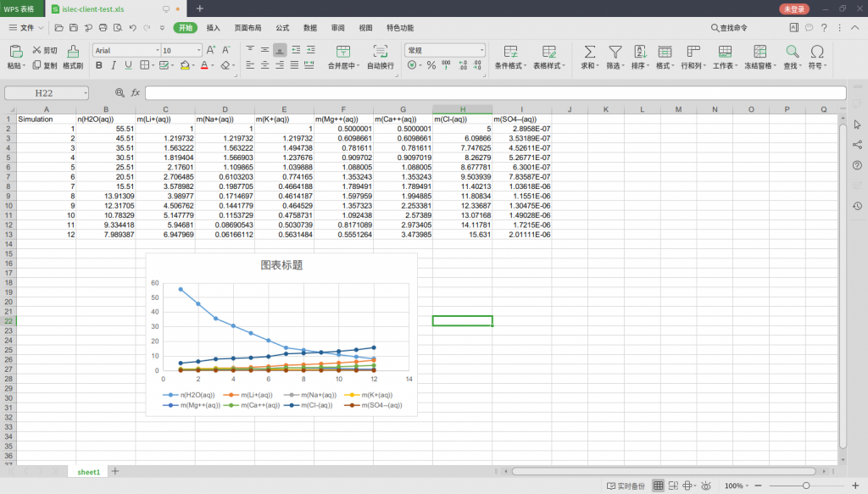Apply a filter with the 筛选 funnel
868x494 pixels.
pyautogui.click(x=615, y=58)
